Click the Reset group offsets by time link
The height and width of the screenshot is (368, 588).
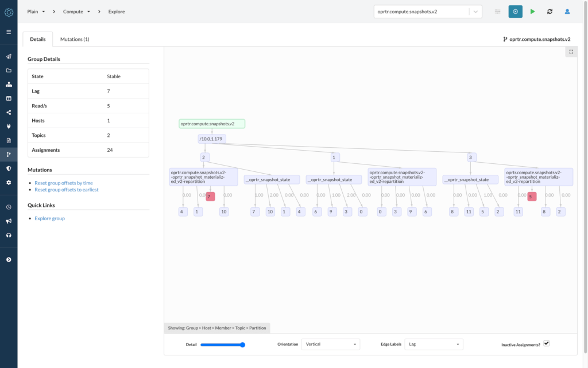(63, 182)
